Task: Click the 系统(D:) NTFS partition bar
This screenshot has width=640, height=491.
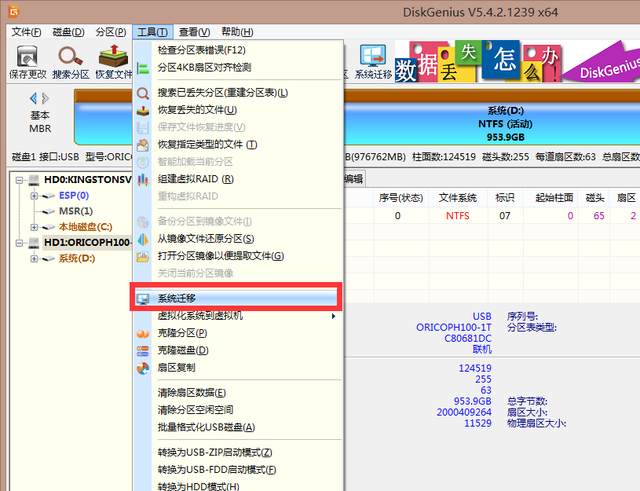Action: [505, 124]
